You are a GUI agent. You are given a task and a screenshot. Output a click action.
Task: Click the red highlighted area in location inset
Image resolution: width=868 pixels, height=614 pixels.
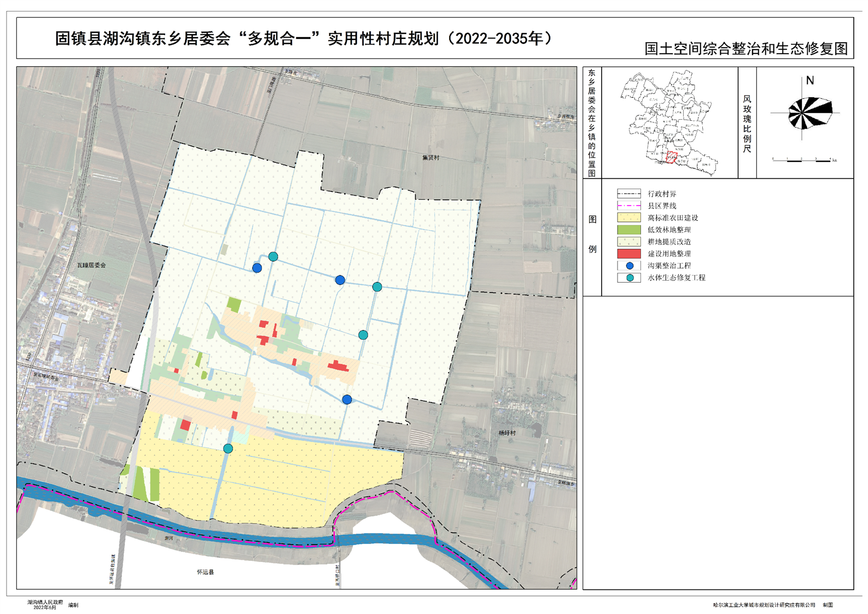pyautogui.click(x=672, y=159)
